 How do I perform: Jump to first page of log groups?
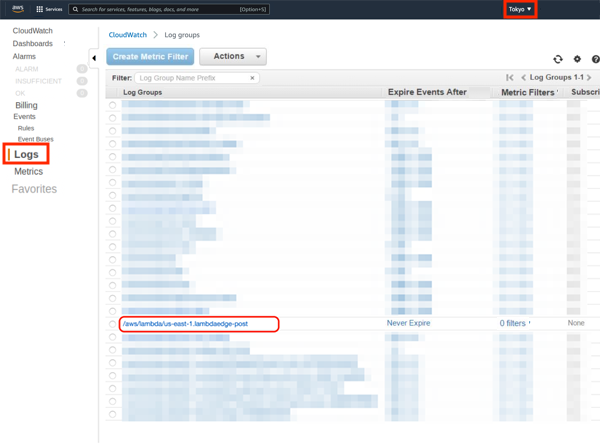(x=510, y=78)
